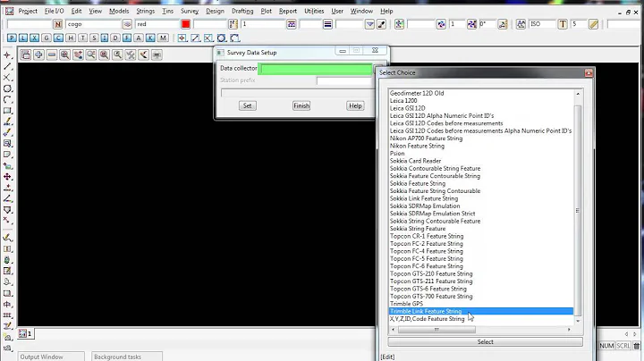
Task: Toggle the H snap button
Action: point(71,38)
